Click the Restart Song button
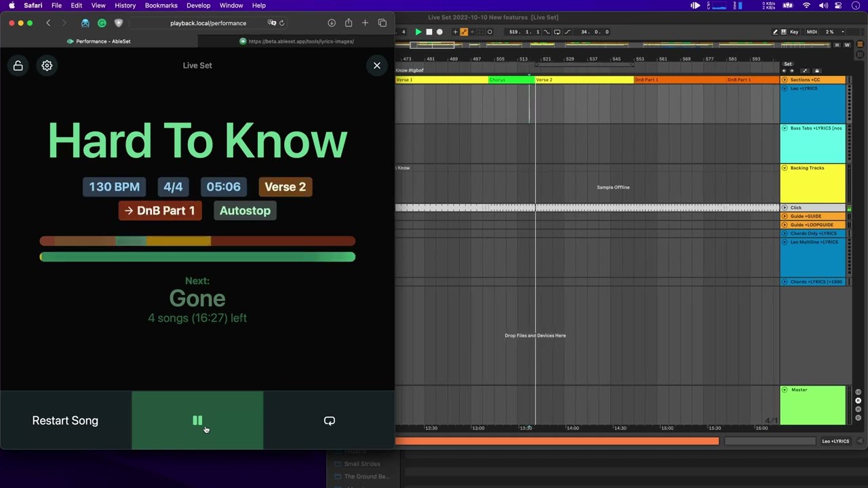This screenshot has height=488, width=868. [65, 420]
